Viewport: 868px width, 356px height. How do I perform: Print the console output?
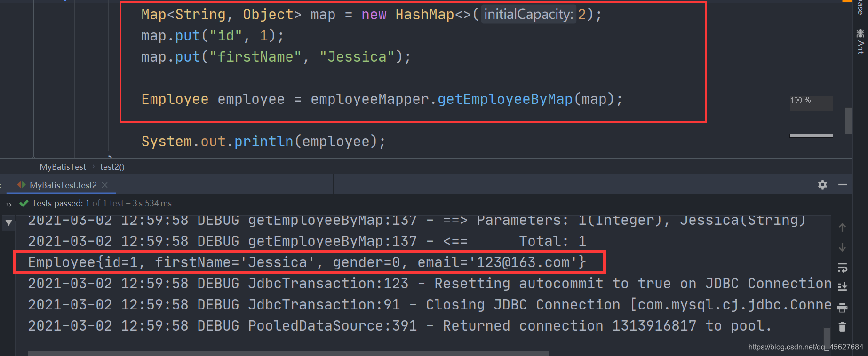point(842,308)
